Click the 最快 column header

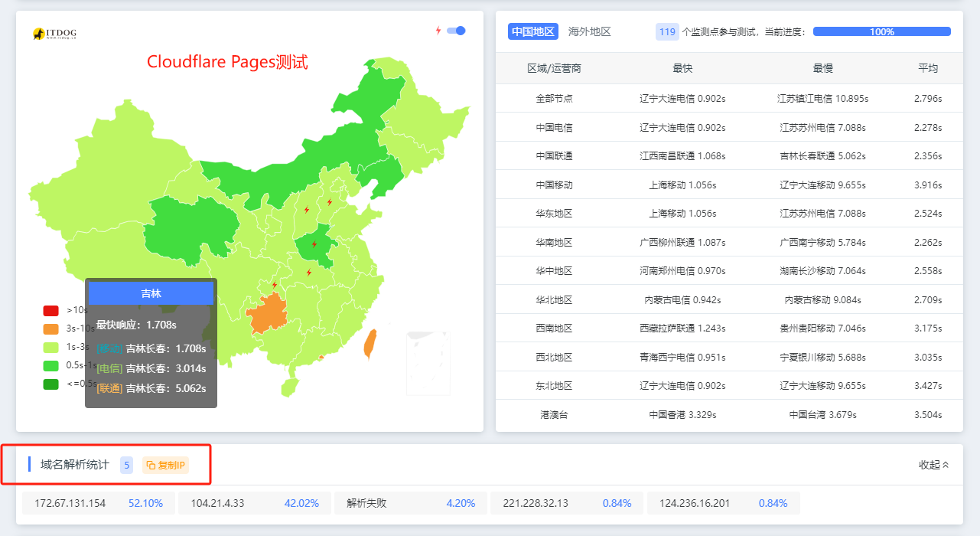click(682, 68)
